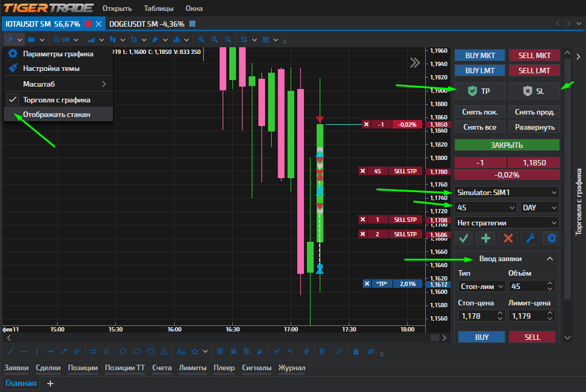Click the green plus add strategy icon
This screenshot has width=586, height=392.
(x=485, y=238)
